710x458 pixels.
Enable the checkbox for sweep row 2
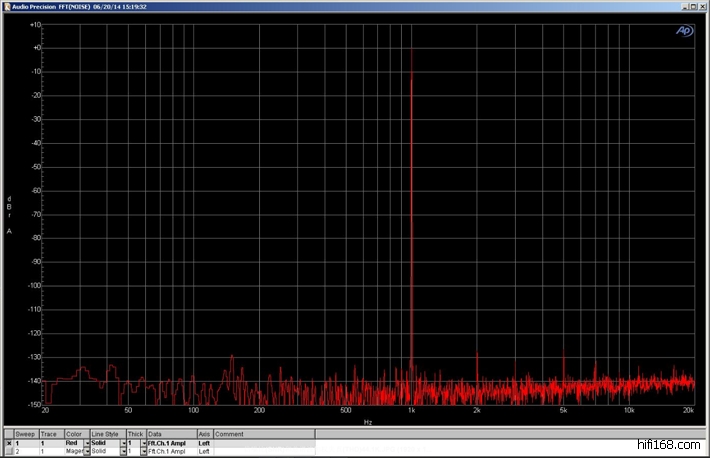tap(9, 452)
